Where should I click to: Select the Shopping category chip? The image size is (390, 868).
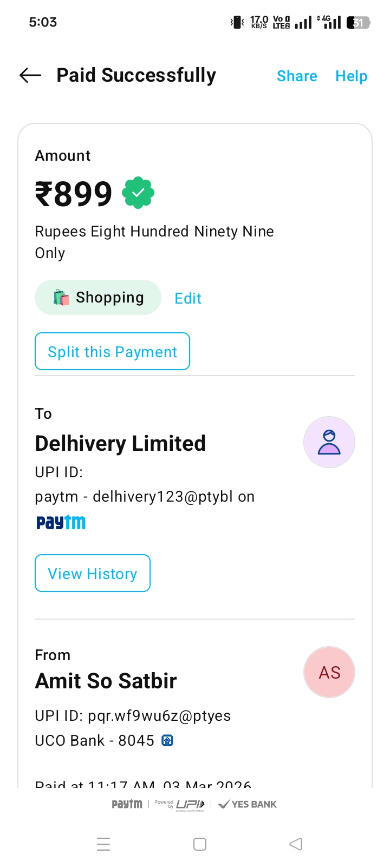click(x=98, y=298)
